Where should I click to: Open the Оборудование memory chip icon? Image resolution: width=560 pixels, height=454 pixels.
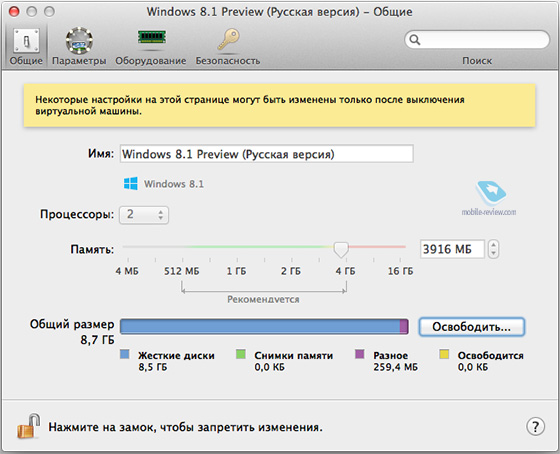tap(152, 37)
